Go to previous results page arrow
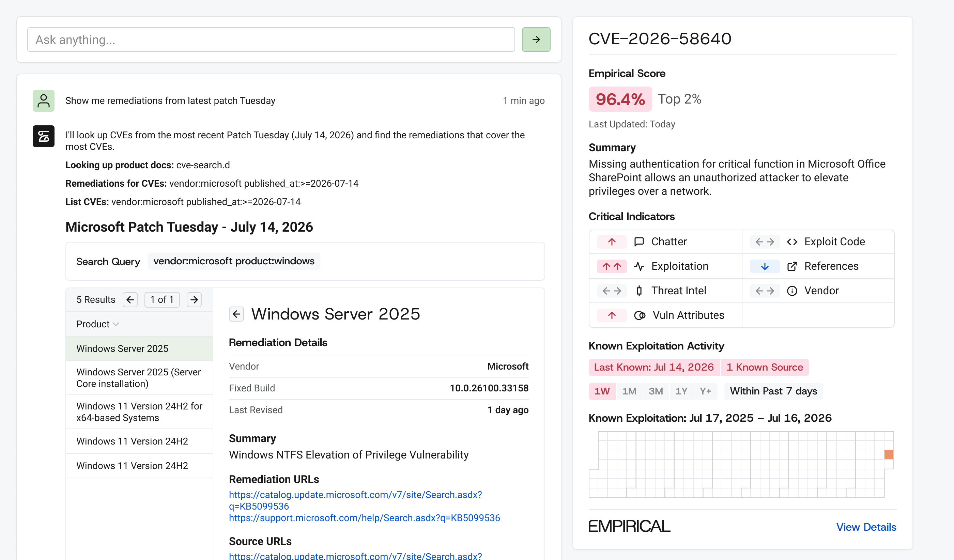 click(130, 300)
